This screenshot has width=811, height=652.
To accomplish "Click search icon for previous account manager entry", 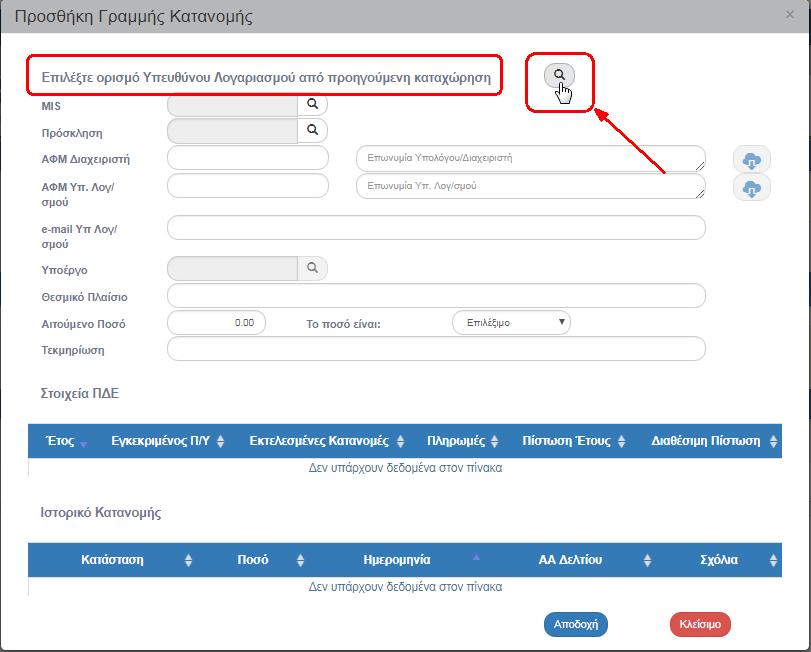I will coord(559,75).
